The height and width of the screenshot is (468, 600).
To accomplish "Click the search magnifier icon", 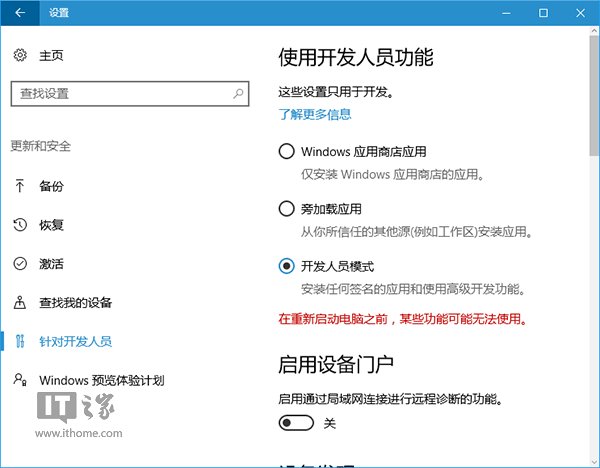I will click(x=238, y=93).
